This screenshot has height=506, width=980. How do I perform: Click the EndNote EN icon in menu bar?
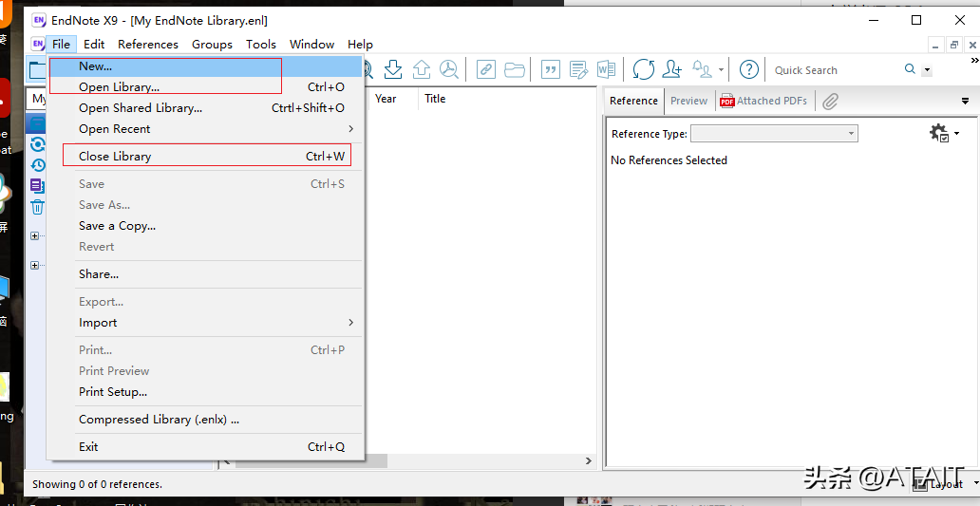(38, 45)
